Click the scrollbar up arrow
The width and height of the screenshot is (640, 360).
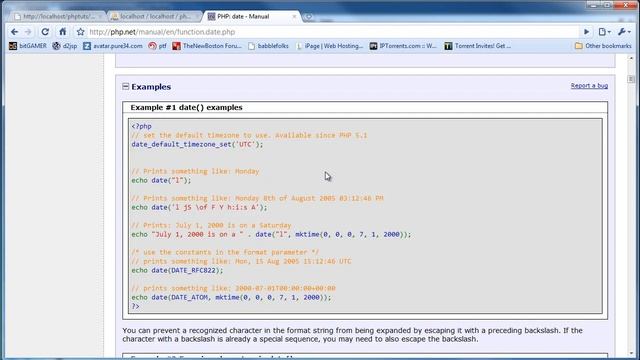click(631, 59)
